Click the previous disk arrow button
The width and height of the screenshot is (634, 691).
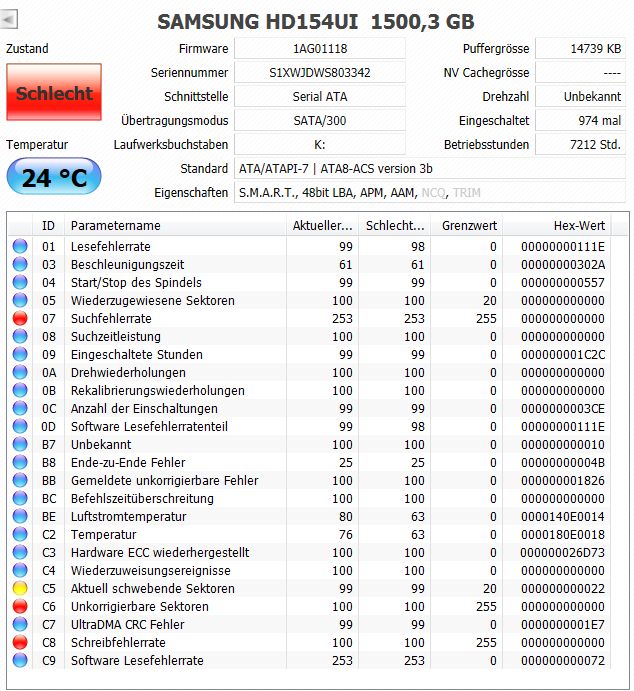click(x=8, y=20)
